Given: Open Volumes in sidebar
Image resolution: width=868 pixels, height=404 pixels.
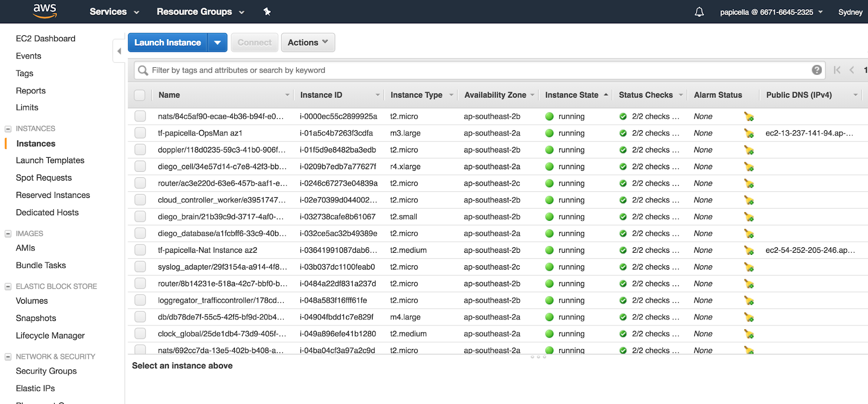Looking at the screenshot, I should coord(32,301).
